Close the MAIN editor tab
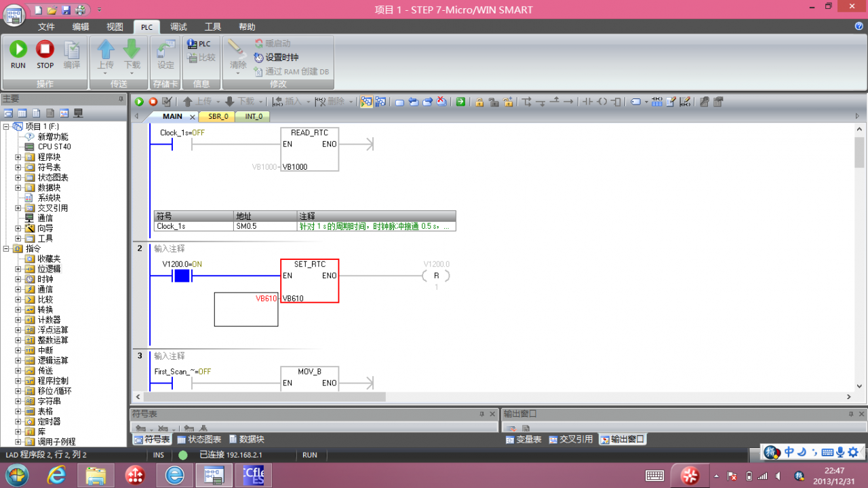This screenshot has height=488, width=868. click(193, 117)
